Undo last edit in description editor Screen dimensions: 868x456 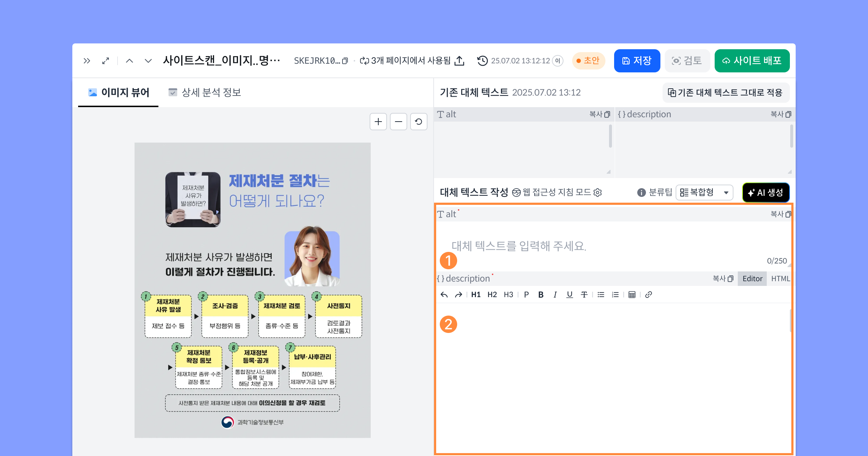pyautogui.click(x=444, y=295)
